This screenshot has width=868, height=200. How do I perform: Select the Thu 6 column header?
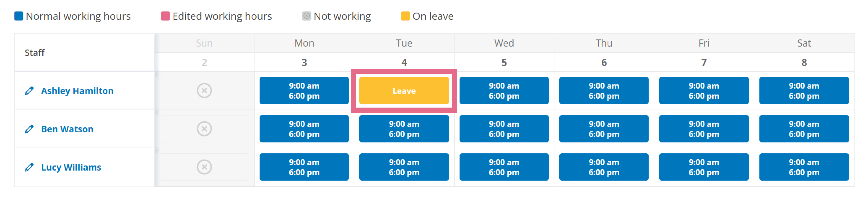click(x=604, y=53)
